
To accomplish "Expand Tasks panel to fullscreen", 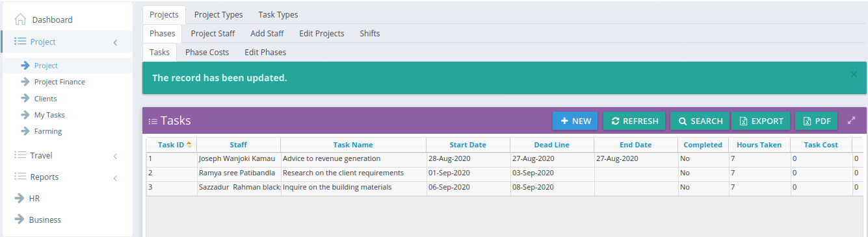I will click(x=852, y=121).
